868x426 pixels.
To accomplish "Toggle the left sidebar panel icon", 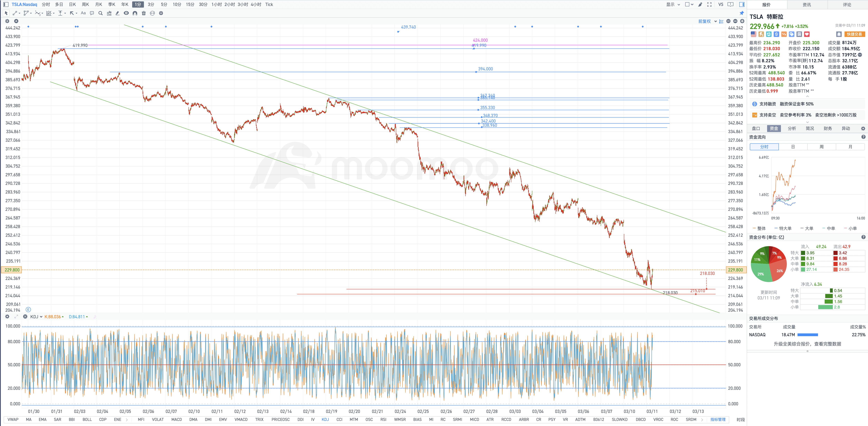I will pos(5,4).
